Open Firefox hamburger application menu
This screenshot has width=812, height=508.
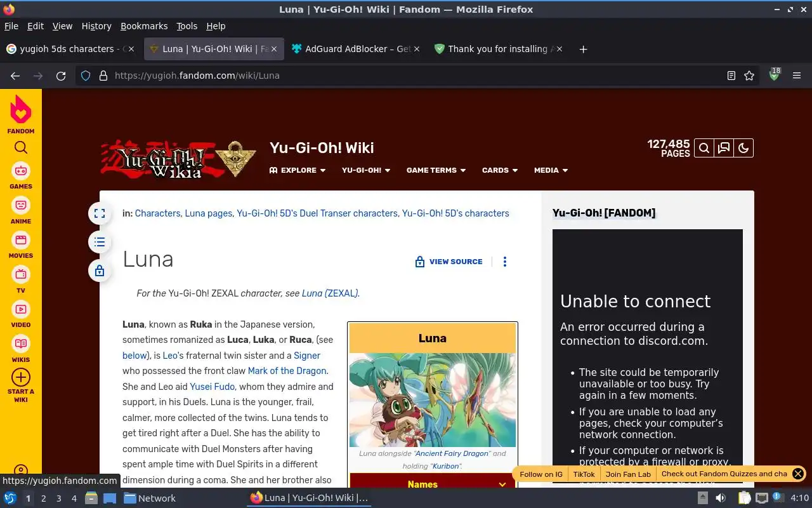[797, 76]
